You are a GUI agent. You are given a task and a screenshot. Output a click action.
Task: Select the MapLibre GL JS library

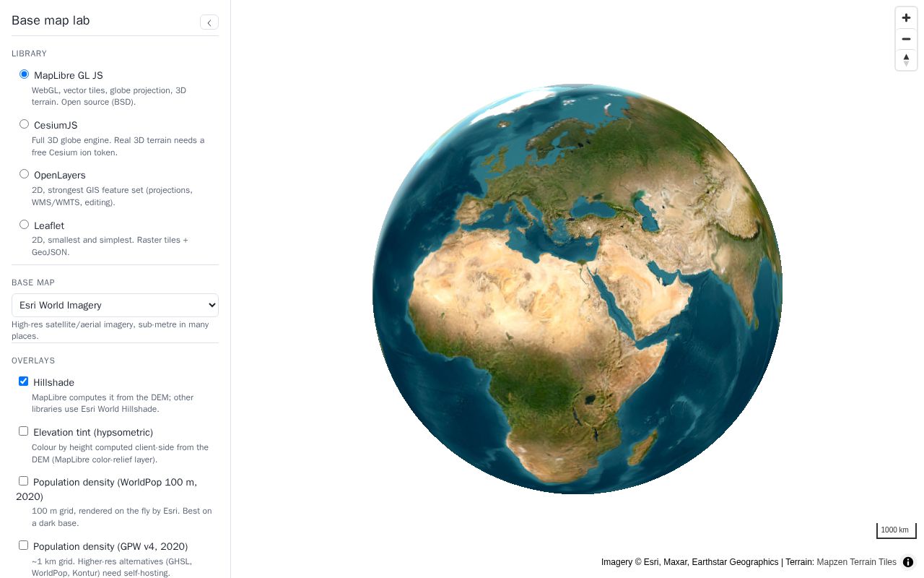24,74
